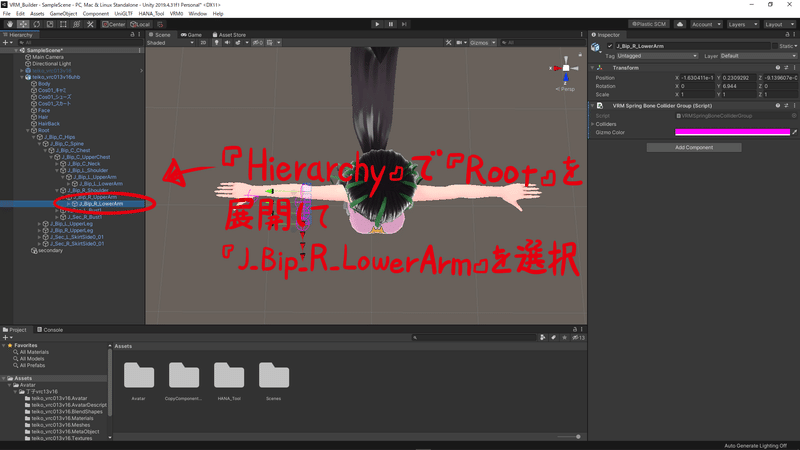Pause the game playback

(x=391, y=24)
